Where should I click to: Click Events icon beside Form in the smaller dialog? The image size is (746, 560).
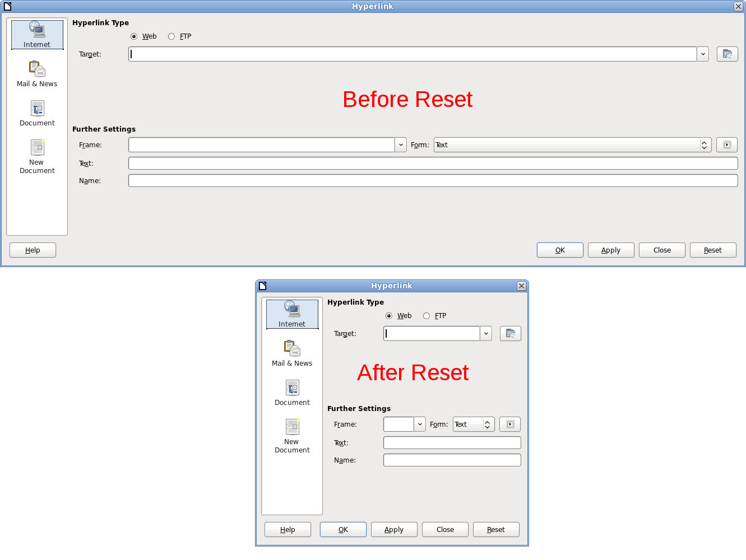(x=510, y=424)
